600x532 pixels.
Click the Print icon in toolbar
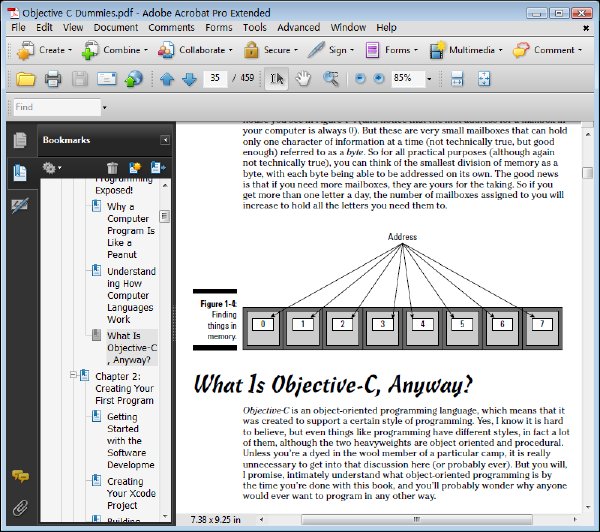(53, 79)
